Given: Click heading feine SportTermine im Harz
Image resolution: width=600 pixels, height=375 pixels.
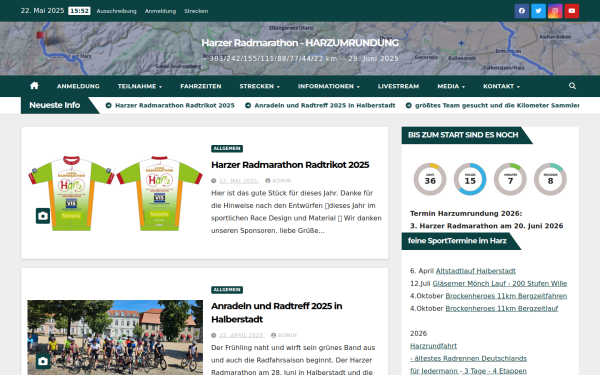Looking at the screenshot, I should [457, 241].
